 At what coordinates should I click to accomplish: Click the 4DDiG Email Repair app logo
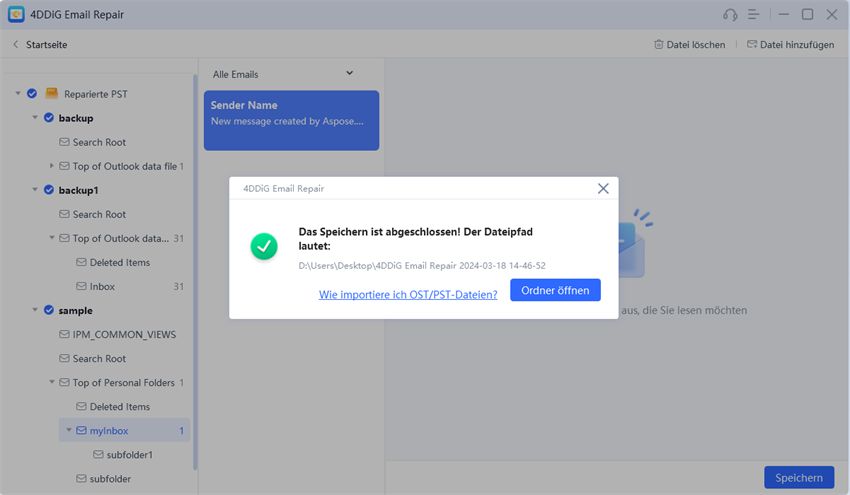(x=16, y=15)
